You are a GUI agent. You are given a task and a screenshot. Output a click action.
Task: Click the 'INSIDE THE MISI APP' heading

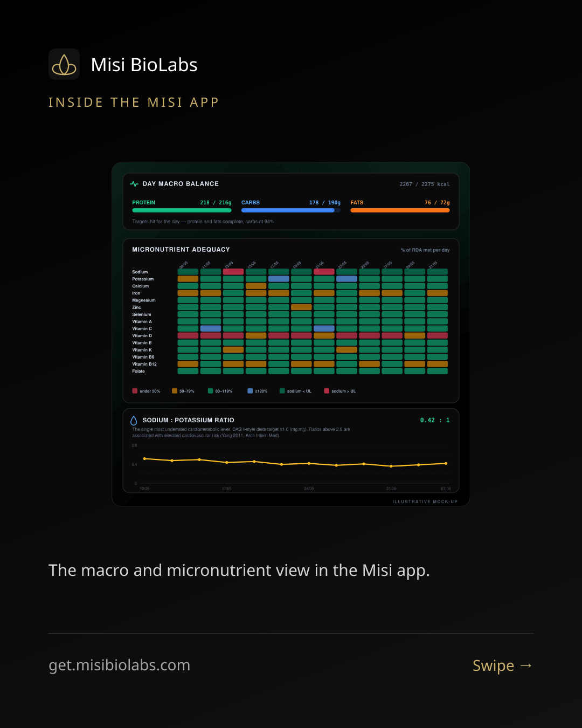(x=134, y=102)
